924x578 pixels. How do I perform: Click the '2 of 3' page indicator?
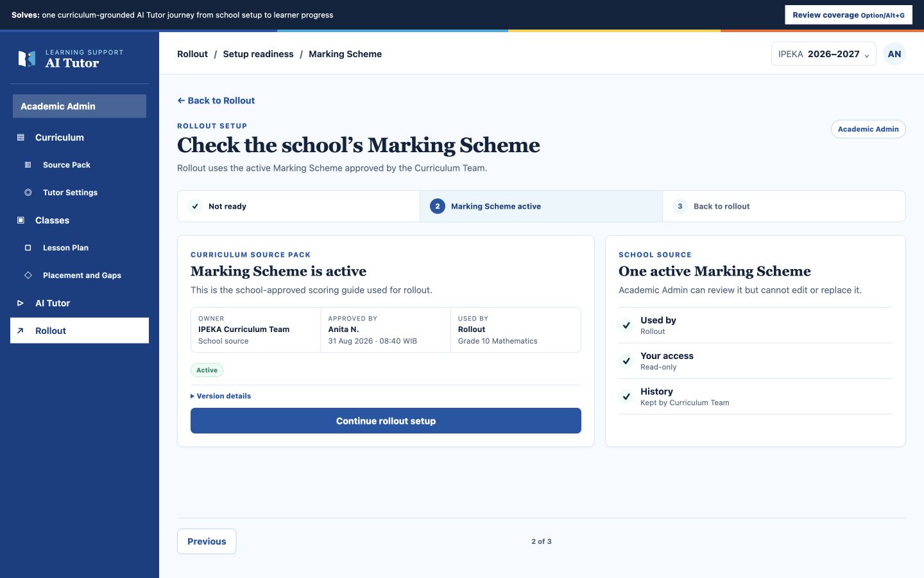tap(542, 541)
